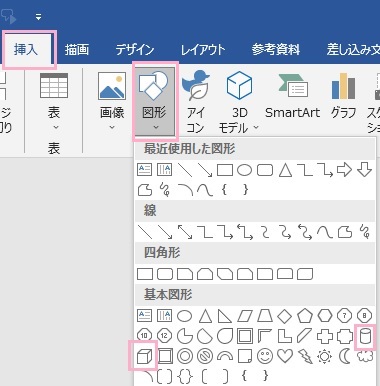
Task: Choose snip diagonal corner rectangle in 四角形
Action: [x=225, y=274]
